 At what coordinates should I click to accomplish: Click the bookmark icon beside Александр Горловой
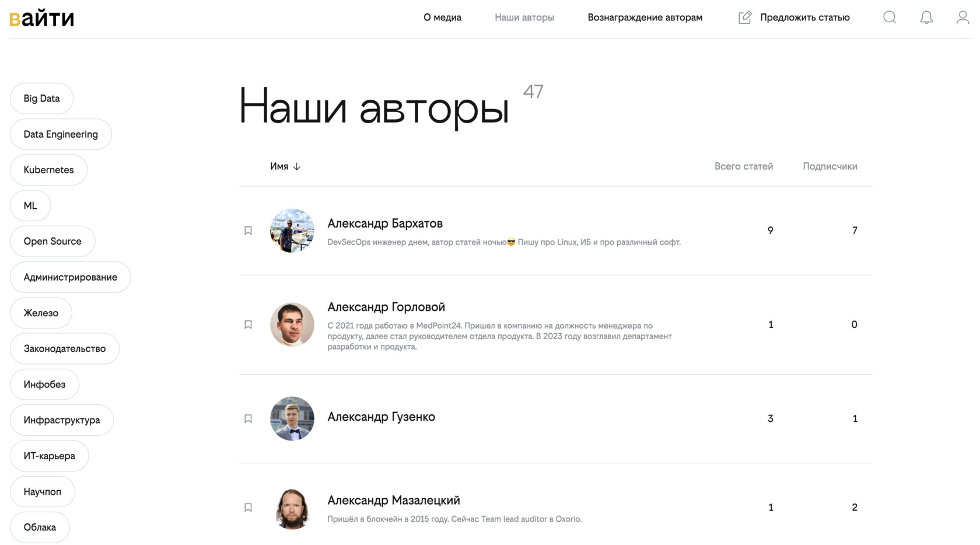(248, 324)
